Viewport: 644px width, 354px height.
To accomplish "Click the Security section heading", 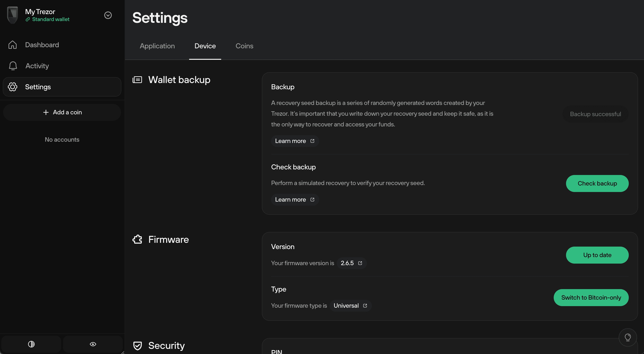I will pyautogui.click(x=166, y=346).
